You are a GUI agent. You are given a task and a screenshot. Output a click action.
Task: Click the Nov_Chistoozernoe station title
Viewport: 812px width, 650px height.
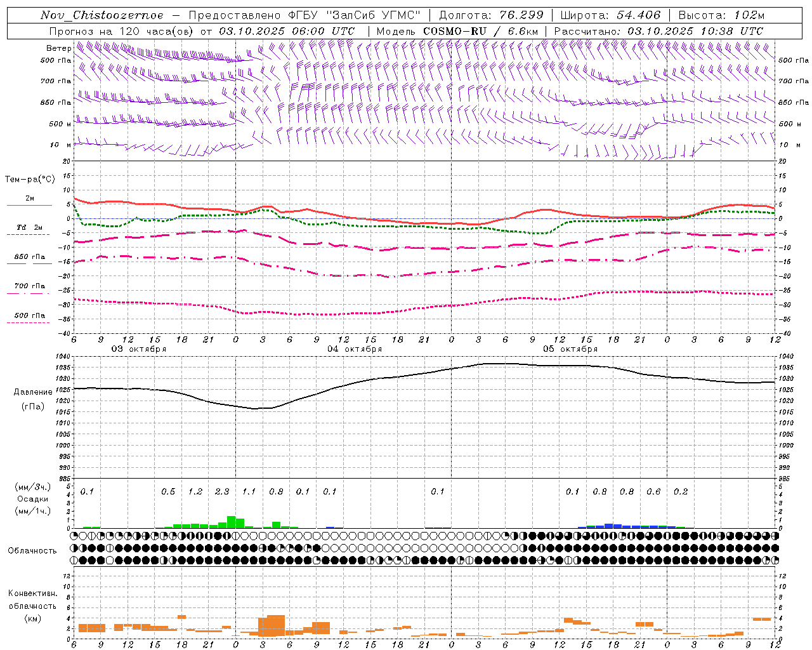[x=102, y=15]
